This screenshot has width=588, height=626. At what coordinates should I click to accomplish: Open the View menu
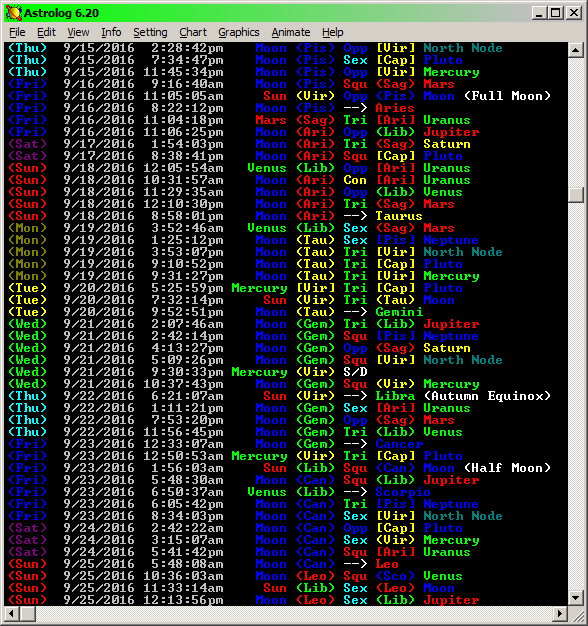pos(78,32)
